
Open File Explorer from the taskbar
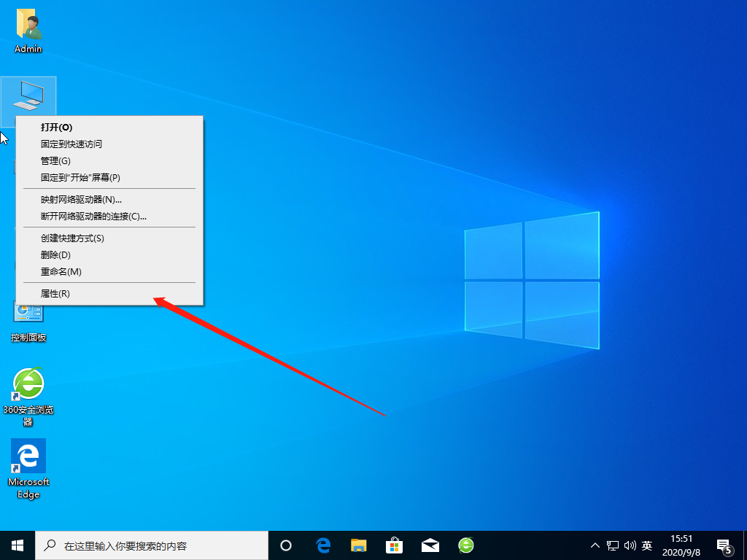point(358,545)
